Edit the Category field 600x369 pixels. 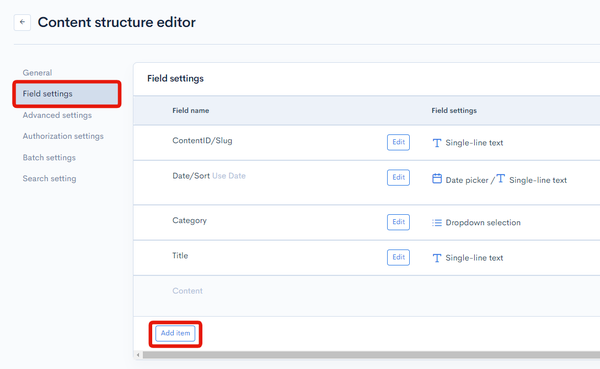[398, 222]
